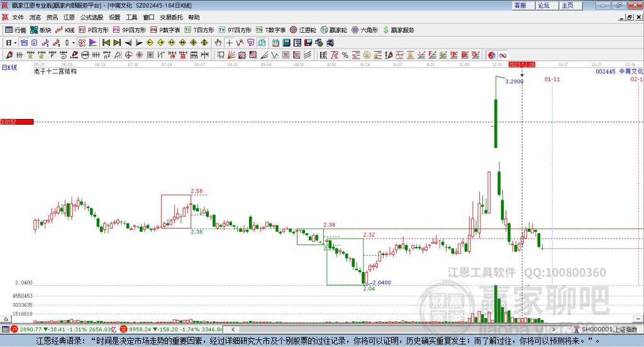Open the 交易委托 menu
644x347 pixels.
pos(171,17)
